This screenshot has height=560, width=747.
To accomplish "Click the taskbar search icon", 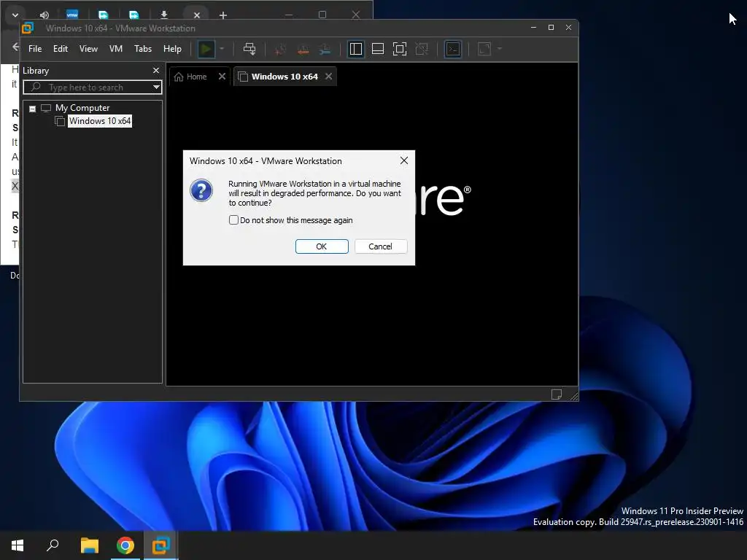I will coord(53,545).
